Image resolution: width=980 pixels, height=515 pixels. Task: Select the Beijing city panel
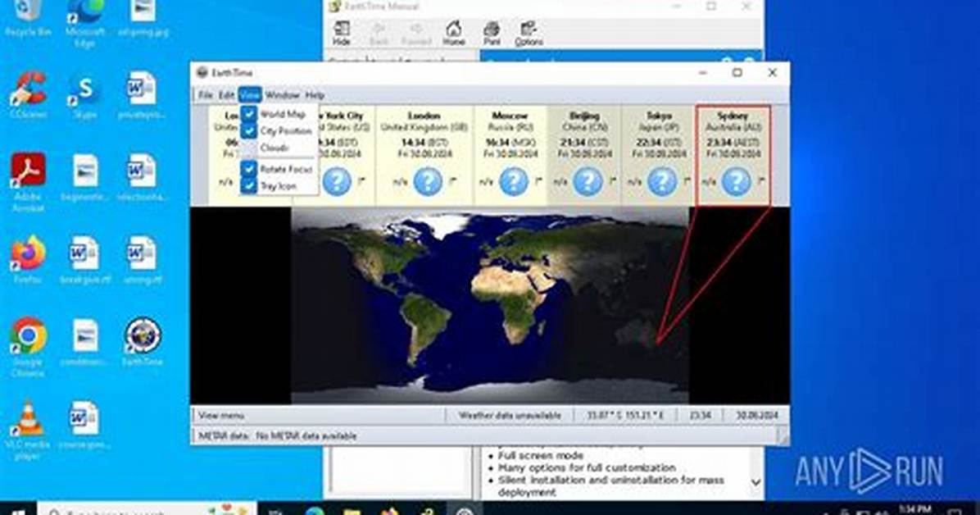coord(584,154)
